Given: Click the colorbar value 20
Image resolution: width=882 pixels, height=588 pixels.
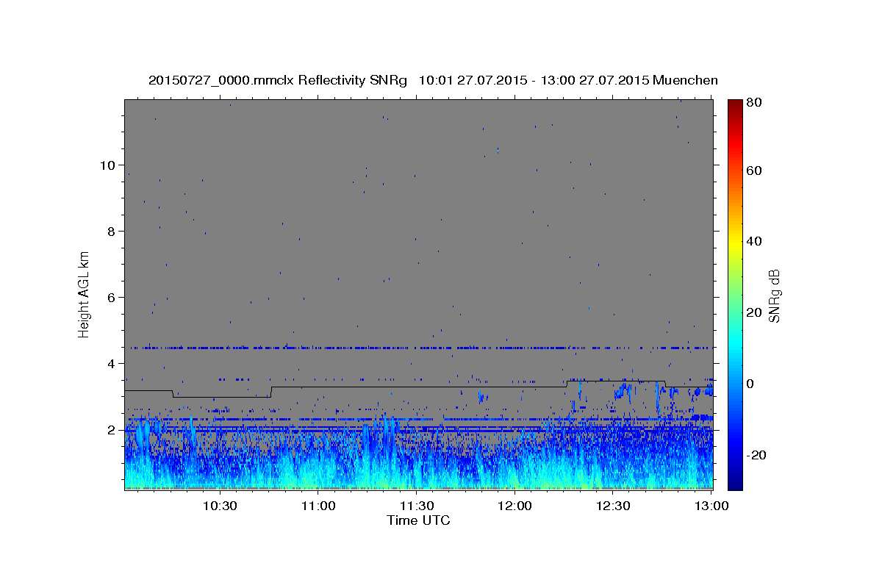Looking at the screenshot, I should [755, 312].
